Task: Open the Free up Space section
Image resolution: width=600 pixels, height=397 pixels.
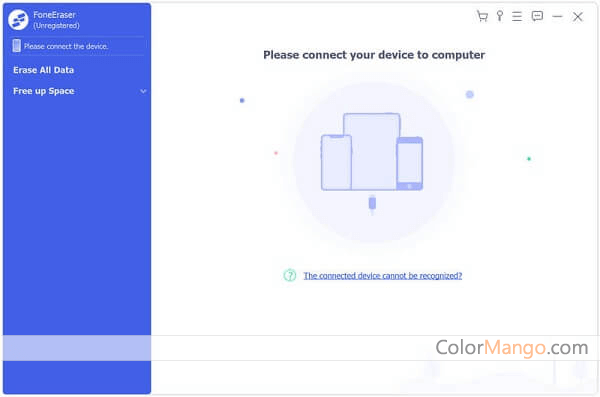Action: point(44,91)
